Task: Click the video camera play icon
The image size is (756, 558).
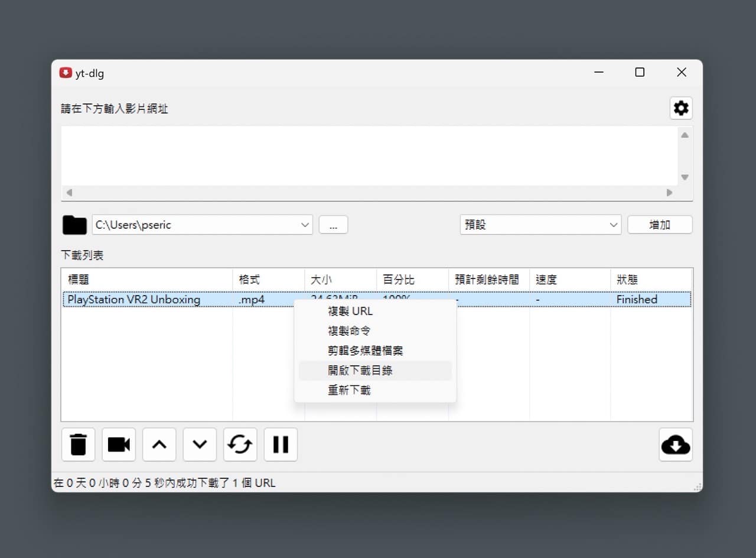Action: coord(119,445)
